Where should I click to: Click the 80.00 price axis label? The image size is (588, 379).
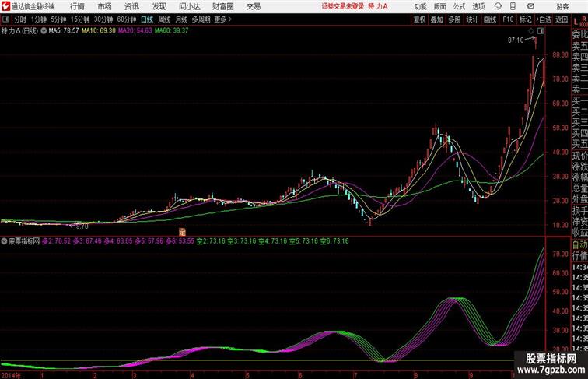[x=560, y=54]
